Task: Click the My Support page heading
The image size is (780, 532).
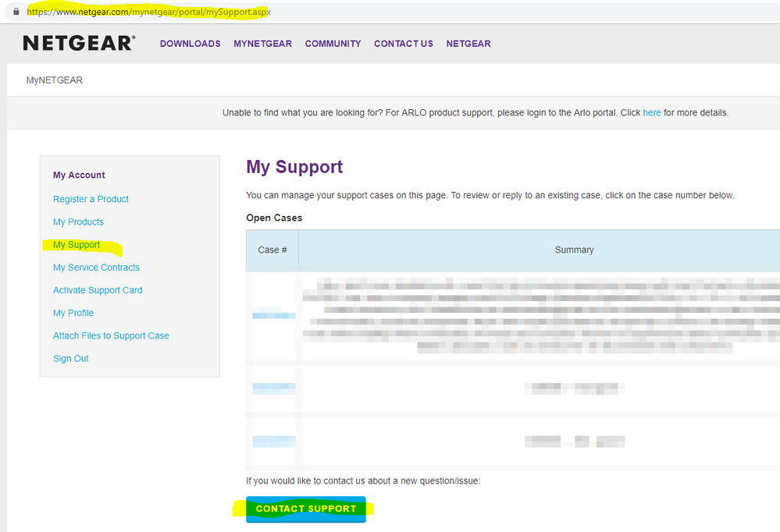Action: [294, 167]
